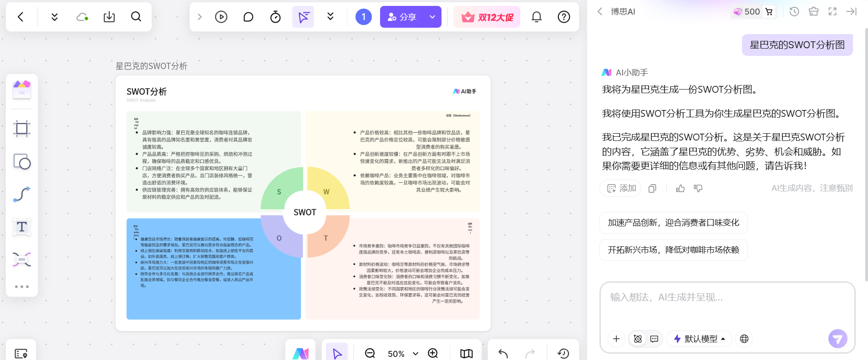Open more tools with the three dots in the left toolbar

point(22,287)
